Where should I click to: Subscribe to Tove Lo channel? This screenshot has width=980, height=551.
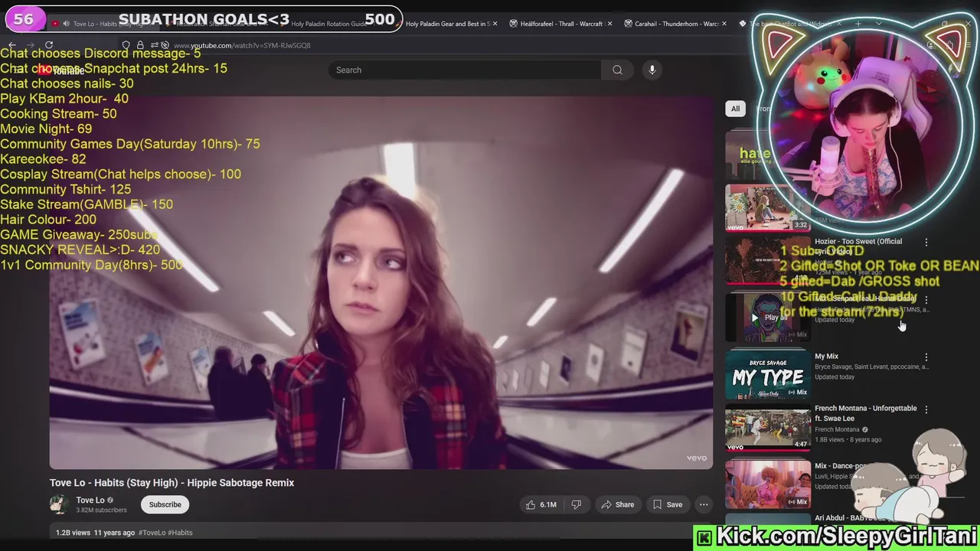[165, 504]
